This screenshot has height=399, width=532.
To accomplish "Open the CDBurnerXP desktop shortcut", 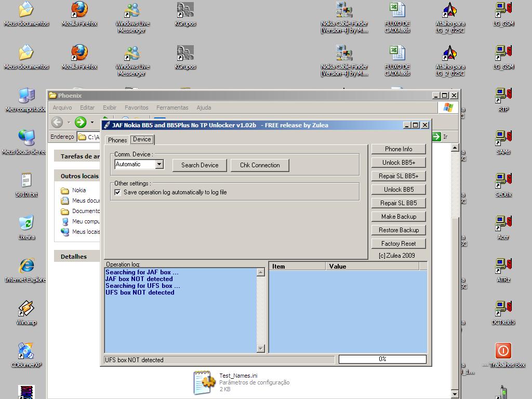I will (x=26, y=355).
